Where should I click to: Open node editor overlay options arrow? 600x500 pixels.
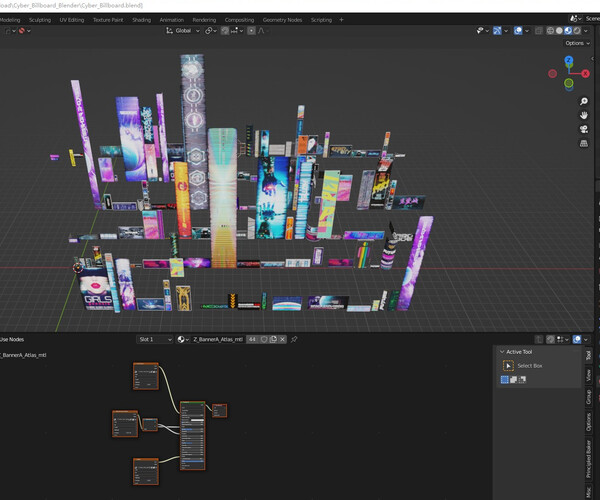[586, 339]
